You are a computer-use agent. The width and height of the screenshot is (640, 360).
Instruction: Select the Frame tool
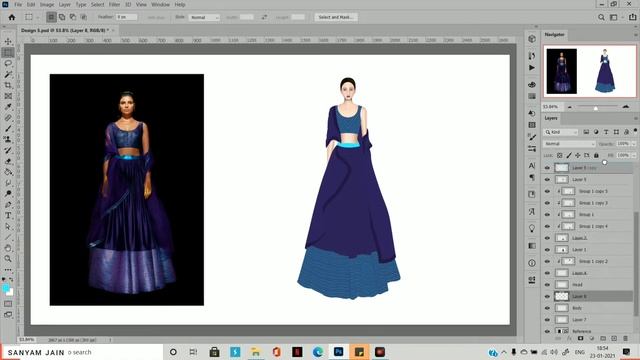8,96
